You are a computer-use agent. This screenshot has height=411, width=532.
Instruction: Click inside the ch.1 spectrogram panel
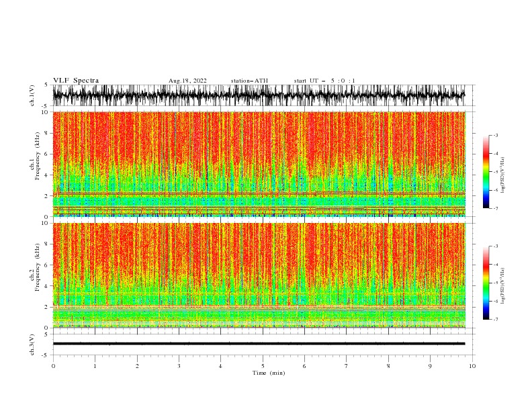(x=259, y=164)
